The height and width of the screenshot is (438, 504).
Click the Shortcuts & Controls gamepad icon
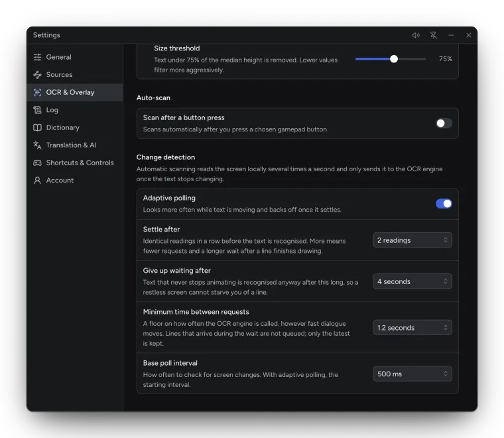37,163
